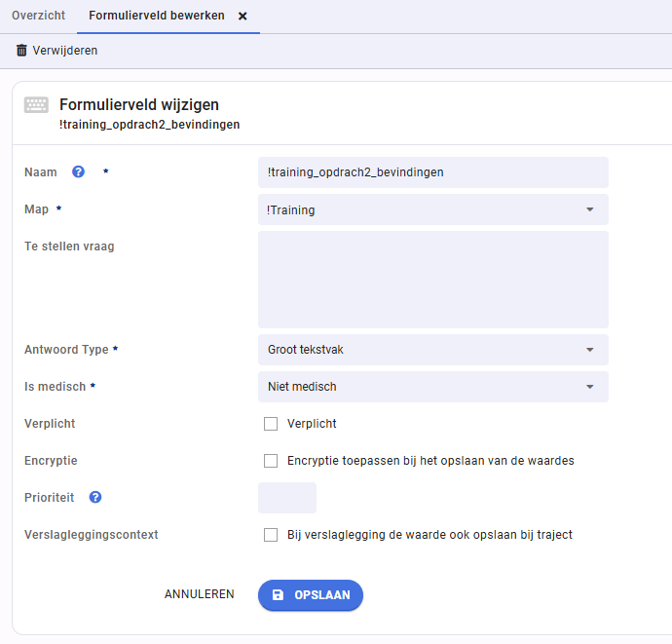
Task: Click the trash icon next to Verwijderen
Action: pyautogui.click(x=21, y=51)
